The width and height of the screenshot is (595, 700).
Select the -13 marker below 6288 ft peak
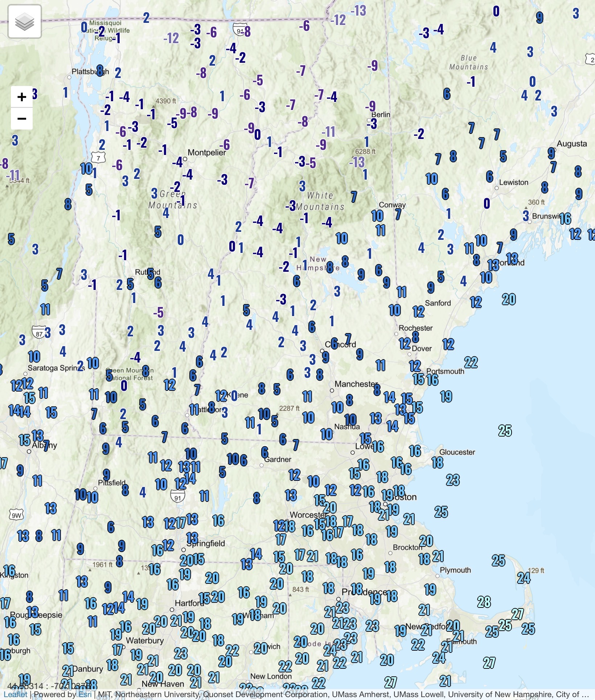pos(357,162)
